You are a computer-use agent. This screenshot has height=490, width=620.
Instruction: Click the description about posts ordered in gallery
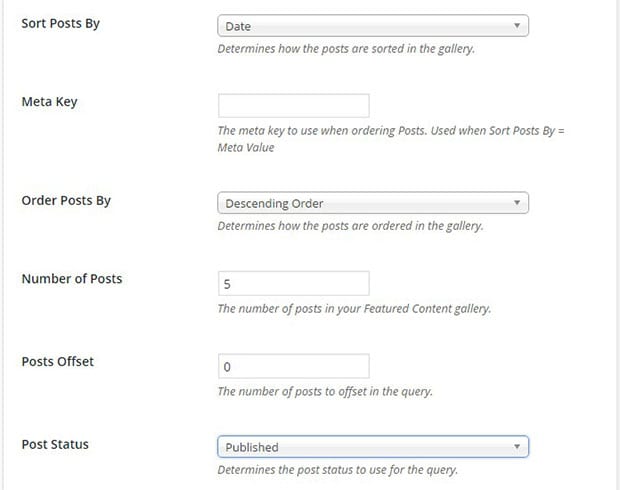click(x=350, y=226)
